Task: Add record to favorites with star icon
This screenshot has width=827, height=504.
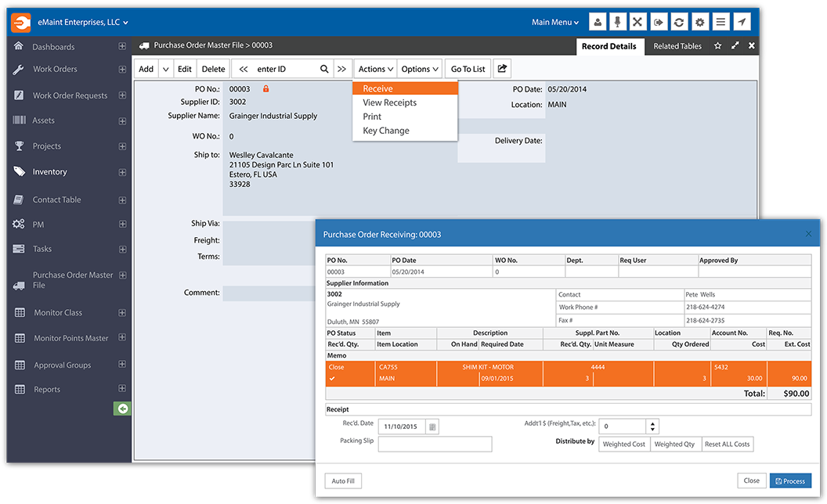Action: point(718,46)
